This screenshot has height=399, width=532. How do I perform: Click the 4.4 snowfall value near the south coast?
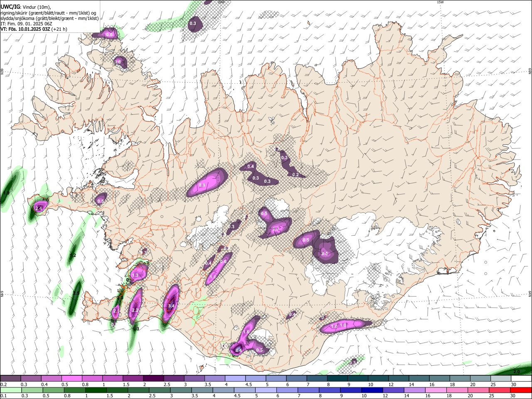coord(239,350)
